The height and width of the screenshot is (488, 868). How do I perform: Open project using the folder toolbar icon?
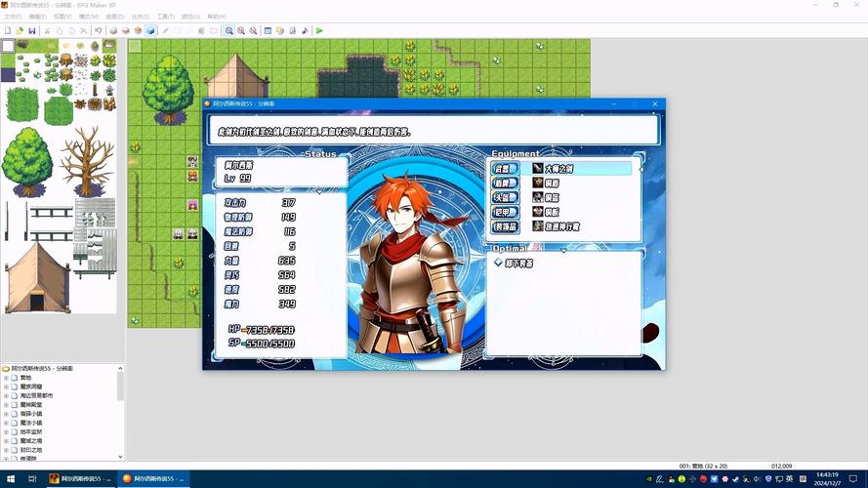point(20,31)
